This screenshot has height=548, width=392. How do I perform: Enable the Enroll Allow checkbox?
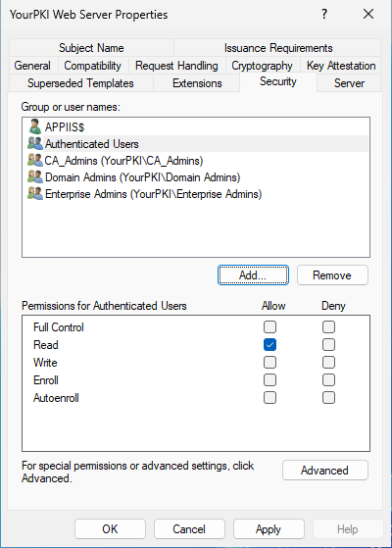click(269, 380)
